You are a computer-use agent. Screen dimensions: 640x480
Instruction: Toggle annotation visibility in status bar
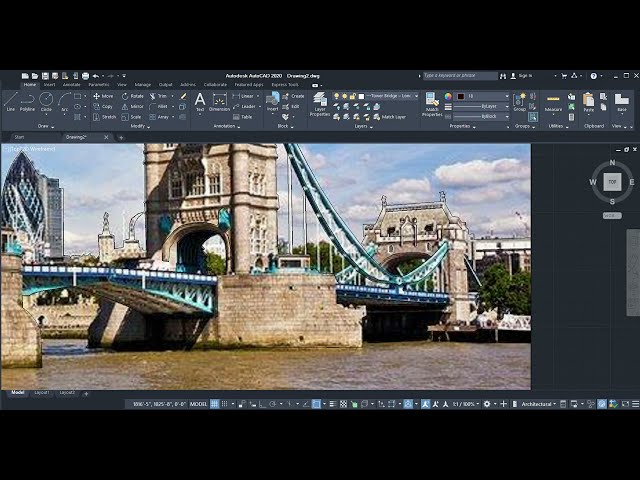(x=425, y=404)
